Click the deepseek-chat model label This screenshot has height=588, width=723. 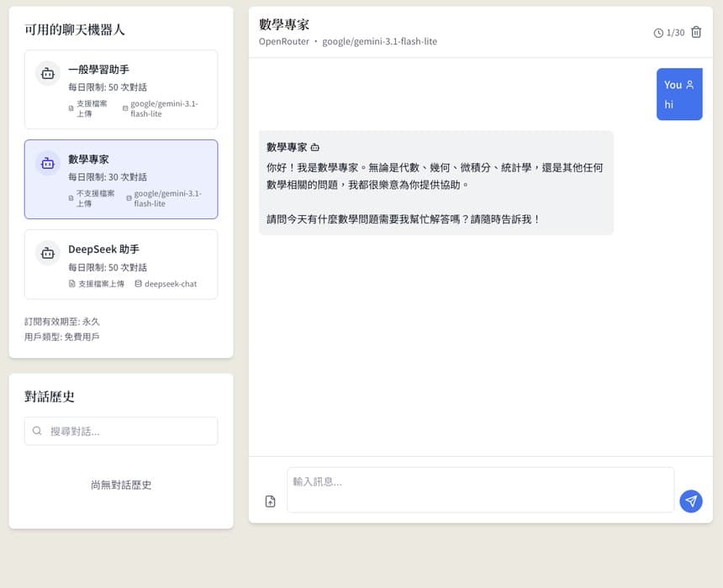click(x=171, y=284)
